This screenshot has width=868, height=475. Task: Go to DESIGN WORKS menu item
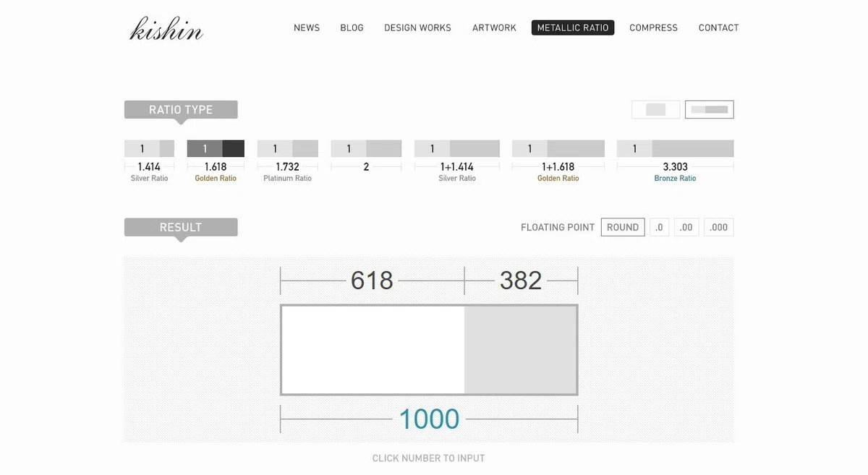coord(417,27)
